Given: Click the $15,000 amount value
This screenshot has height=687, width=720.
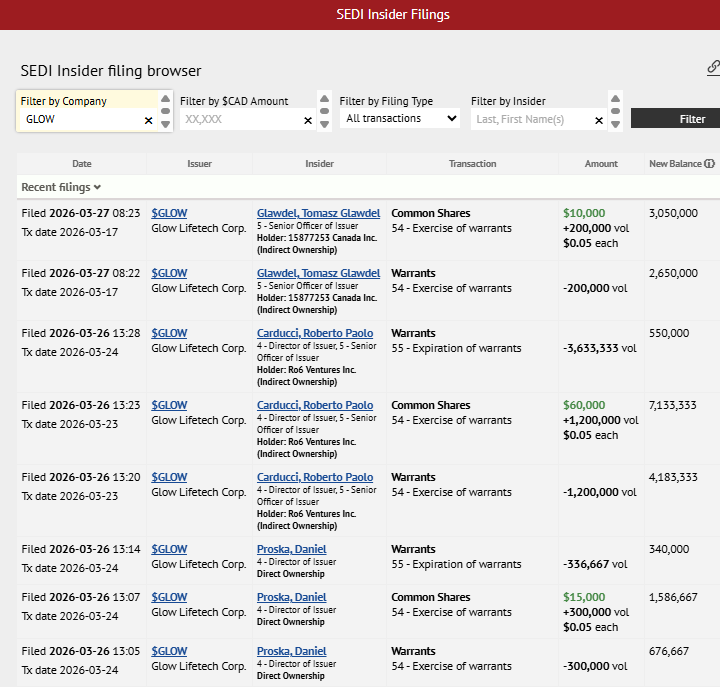Looking at the screenshot, I should [584, 597].
